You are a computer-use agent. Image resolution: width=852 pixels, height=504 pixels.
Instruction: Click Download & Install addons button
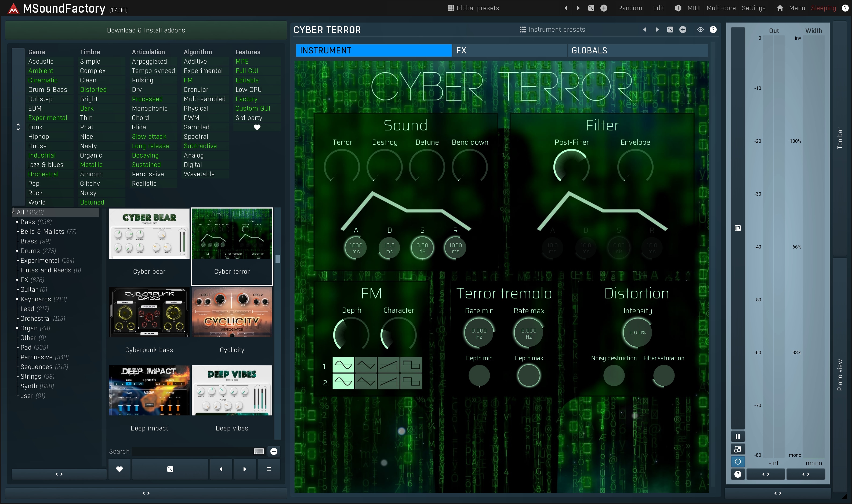[146, 30]
